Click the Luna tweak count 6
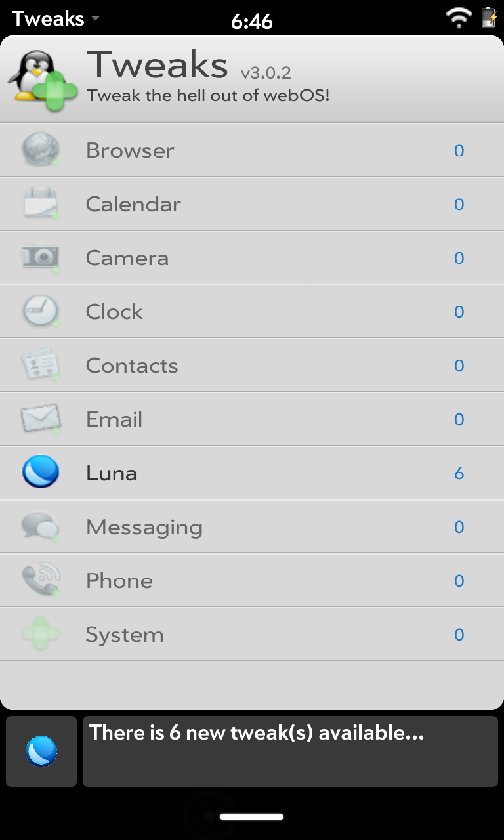Viewport: 504px width, 840px height. pos(459,473)
